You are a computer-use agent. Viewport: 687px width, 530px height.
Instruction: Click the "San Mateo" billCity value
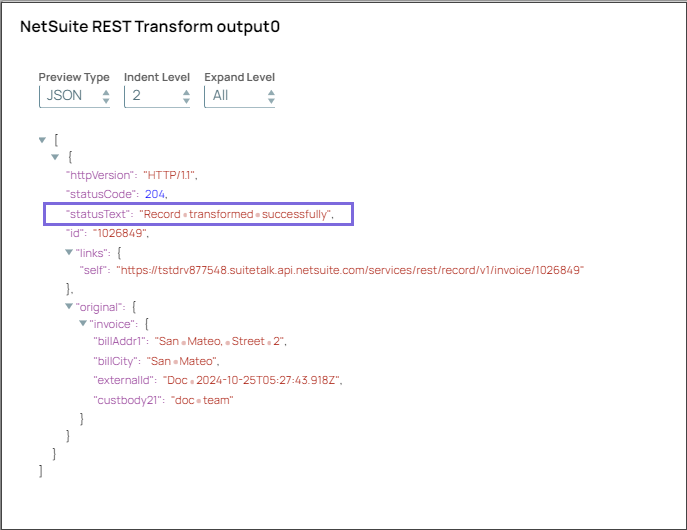(x=181, y=361)
